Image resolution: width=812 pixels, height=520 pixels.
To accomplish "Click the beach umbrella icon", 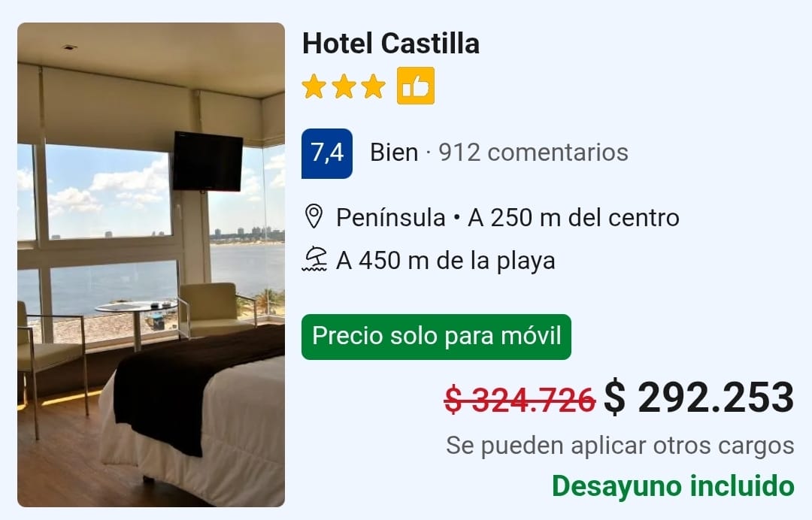I will pos(315,260).
